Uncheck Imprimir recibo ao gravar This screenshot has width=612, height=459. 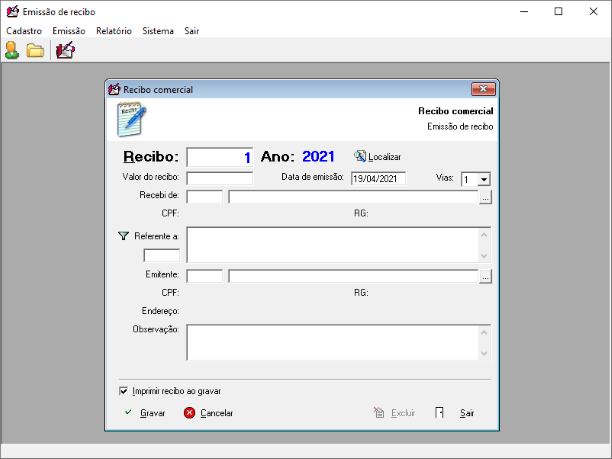pyautogui.click(x=123, y=391)
